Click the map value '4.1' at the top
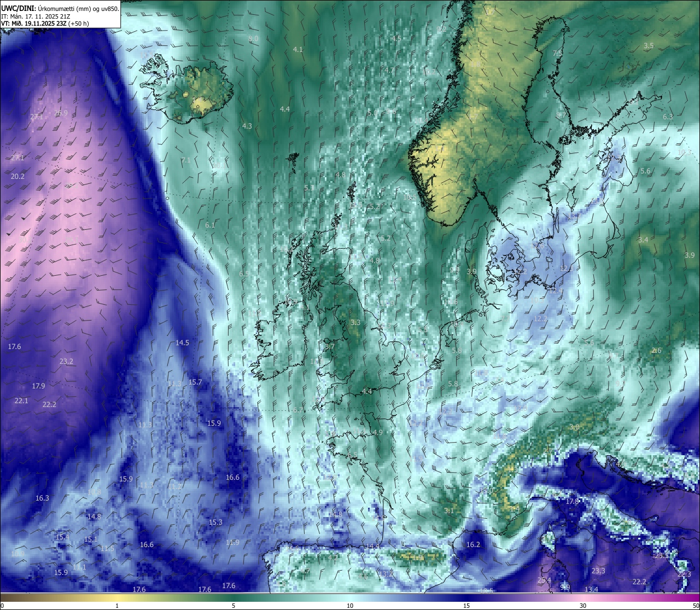Screen dimensions: 700x610 tap(297, 50)
